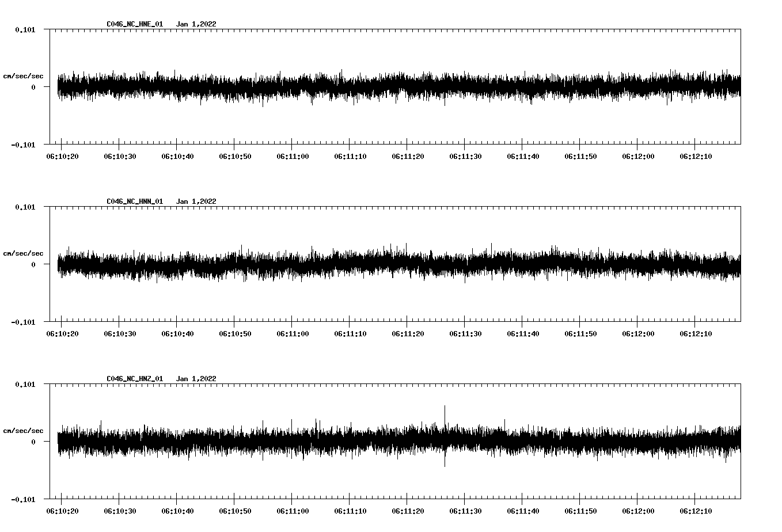Click the 06:10:40 time label under HNZ plot
Screen dimensions: 782x532
click(x=177, y=511)
